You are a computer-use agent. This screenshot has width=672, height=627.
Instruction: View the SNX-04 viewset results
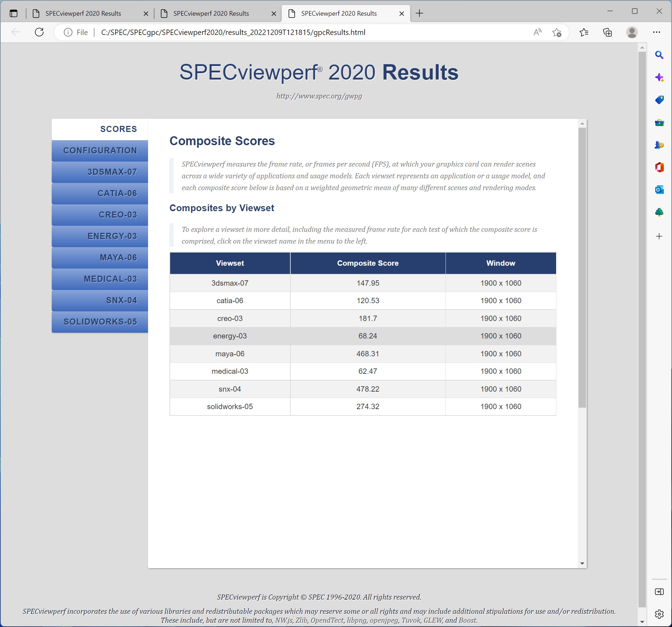100,301
